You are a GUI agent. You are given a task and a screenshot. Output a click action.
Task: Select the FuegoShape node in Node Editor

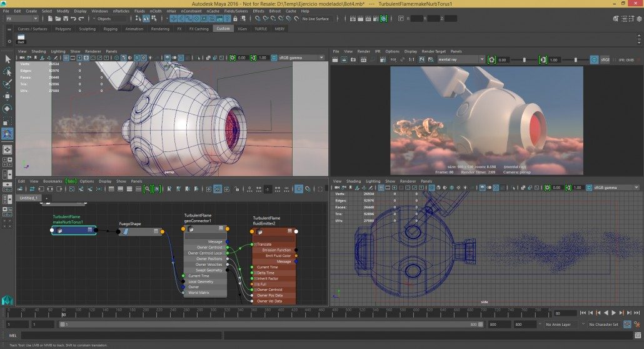(140, 231)
